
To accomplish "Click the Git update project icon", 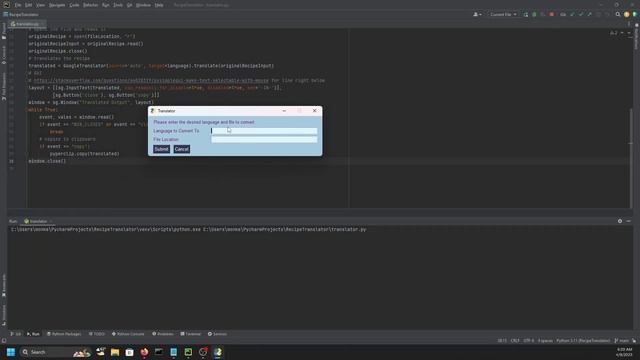I will click(x=572, y=14).
